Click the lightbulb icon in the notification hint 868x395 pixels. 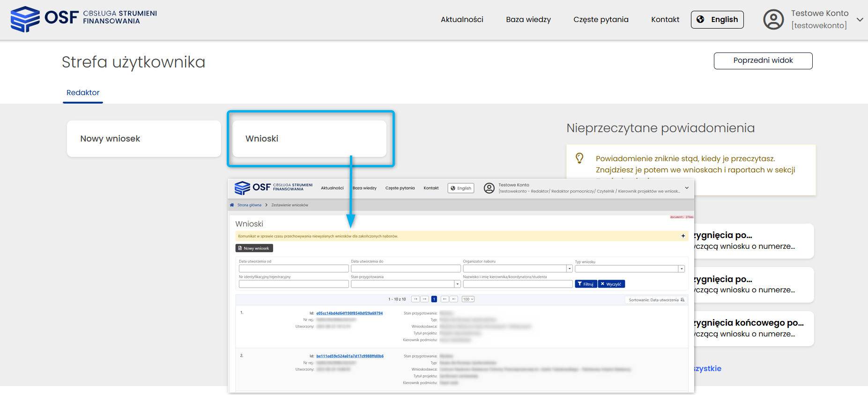tap(579, 158)
